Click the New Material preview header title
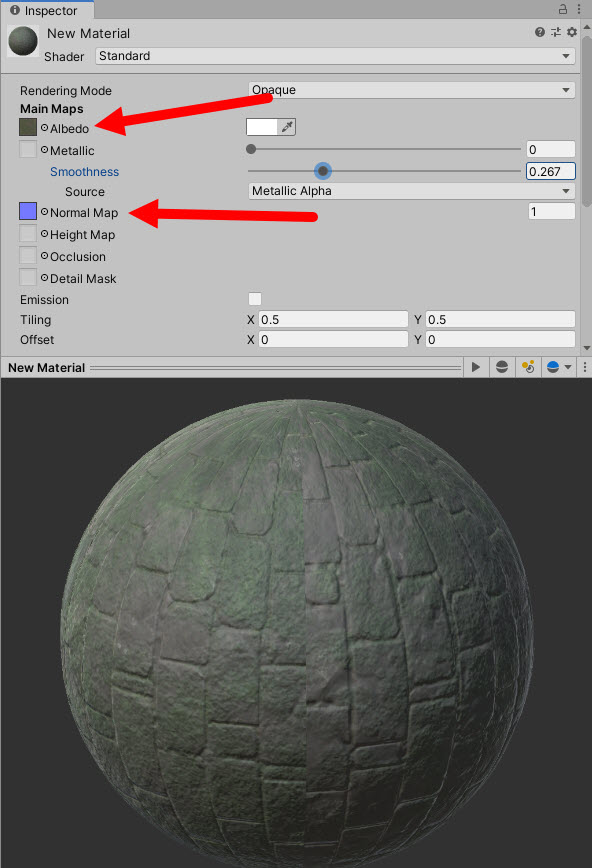This screenshot has height=868, width=592. click(x=47, y=368)
